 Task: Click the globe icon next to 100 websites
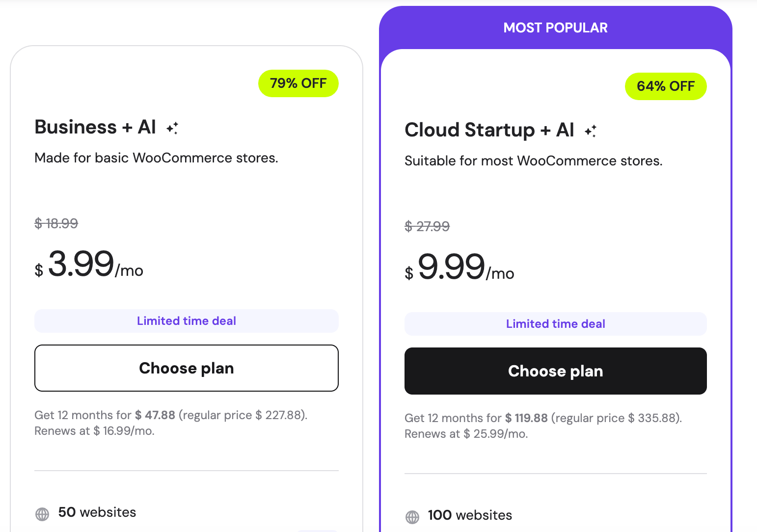(x=412, y=516)
